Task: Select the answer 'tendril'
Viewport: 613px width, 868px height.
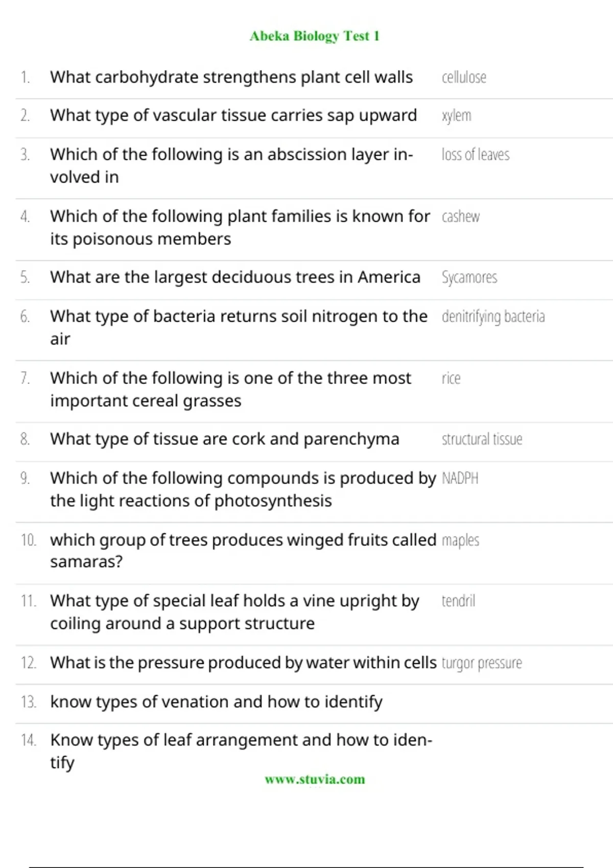Action: pyautogui.click(x=458, y=601)
